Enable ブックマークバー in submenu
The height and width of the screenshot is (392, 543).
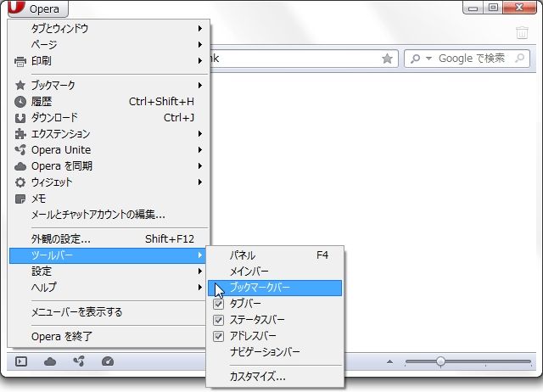pos(275,288)
